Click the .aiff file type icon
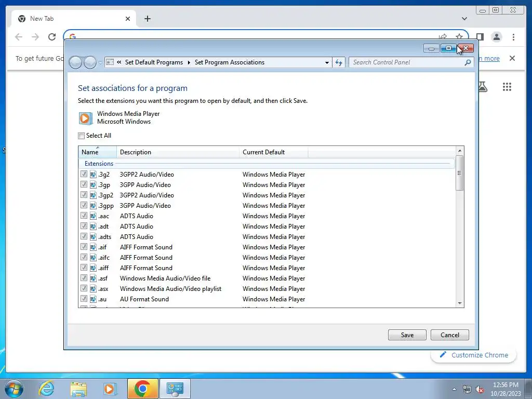 point(93,268)
